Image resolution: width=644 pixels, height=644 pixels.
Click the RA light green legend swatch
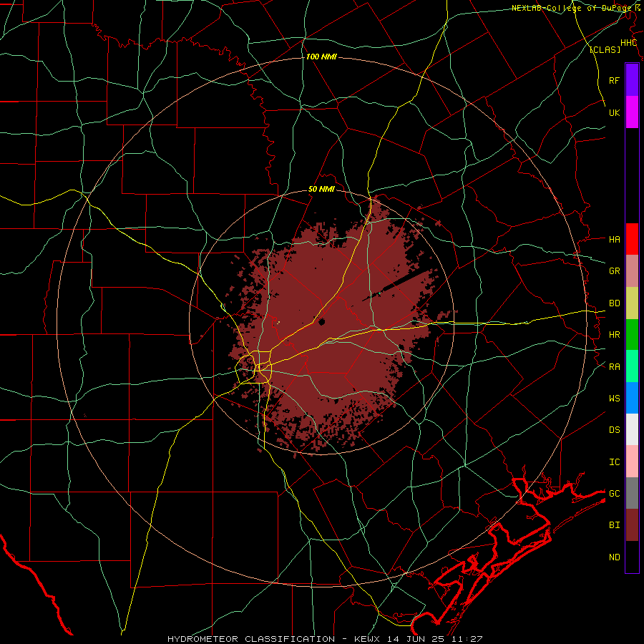[x=632, y=366]
